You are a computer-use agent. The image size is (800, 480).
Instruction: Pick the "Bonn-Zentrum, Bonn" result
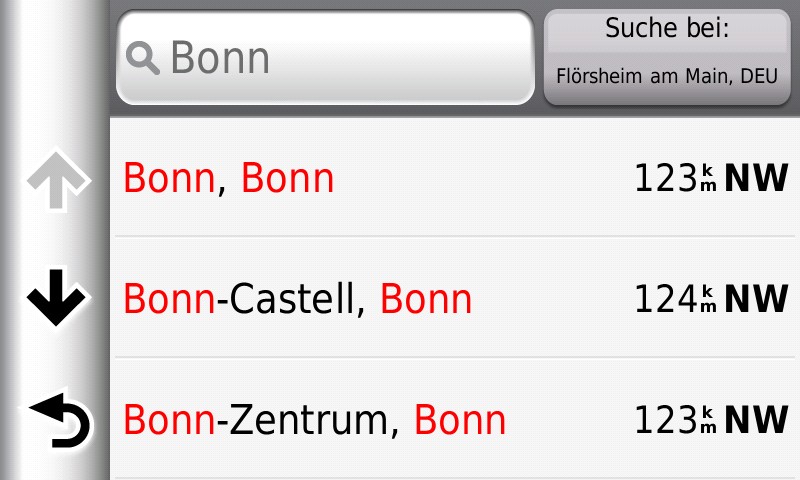pyautogui.click(x=314, y=420)
